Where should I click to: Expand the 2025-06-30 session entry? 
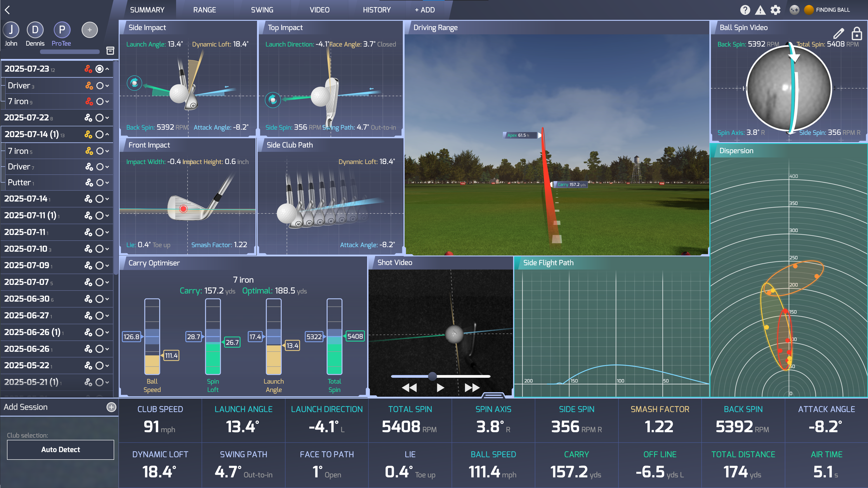(107, 299)
